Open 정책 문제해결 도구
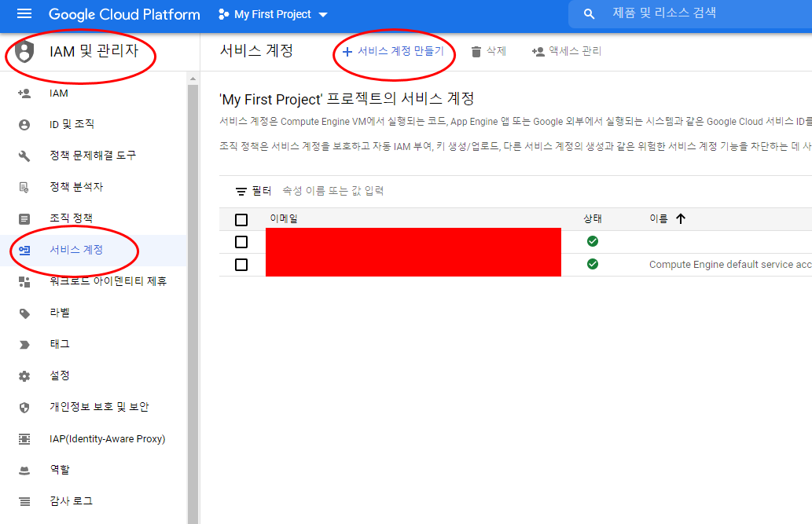812x524 pixels. tap(94, 156)
